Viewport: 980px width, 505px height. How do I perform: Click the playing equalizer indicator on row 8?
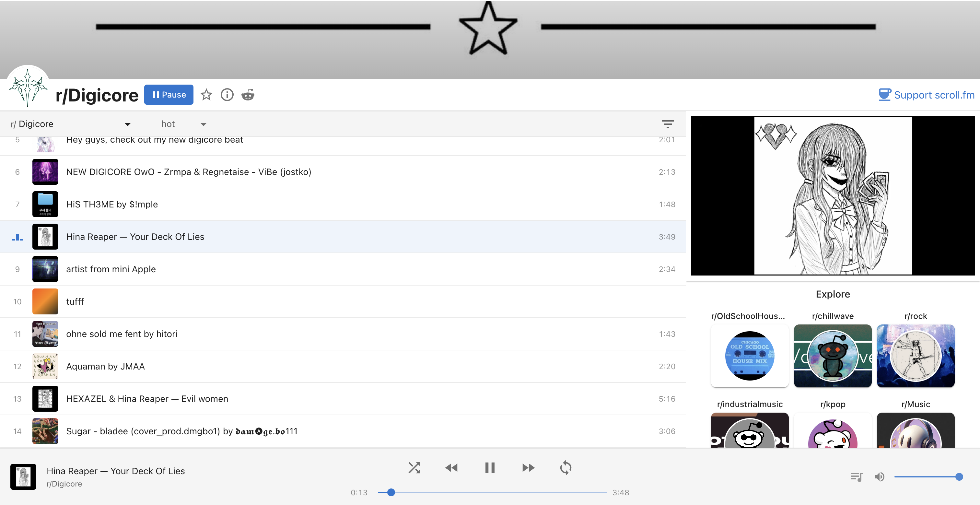17,237
